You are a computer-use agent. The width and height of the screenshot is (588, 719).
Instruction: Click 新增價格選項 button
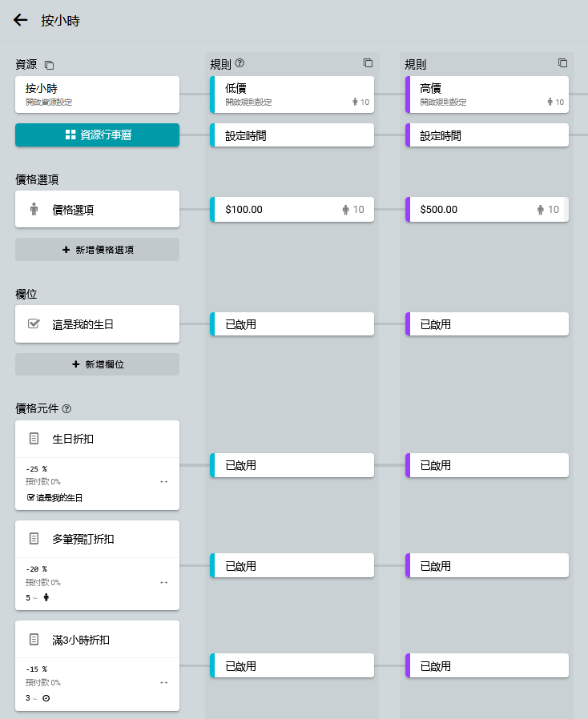point(97,250)
